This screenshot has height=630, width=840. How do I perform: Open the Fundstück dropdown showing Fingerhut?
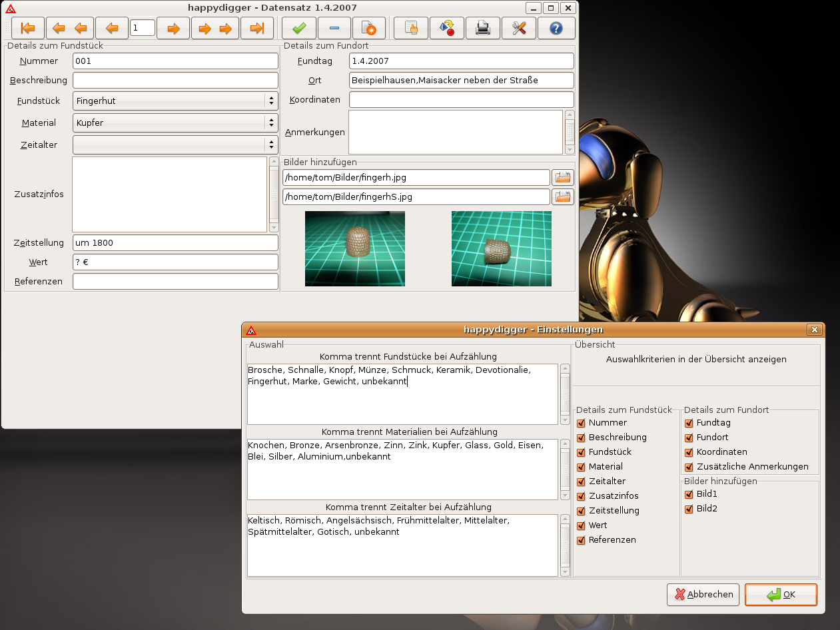pos(175,101)
